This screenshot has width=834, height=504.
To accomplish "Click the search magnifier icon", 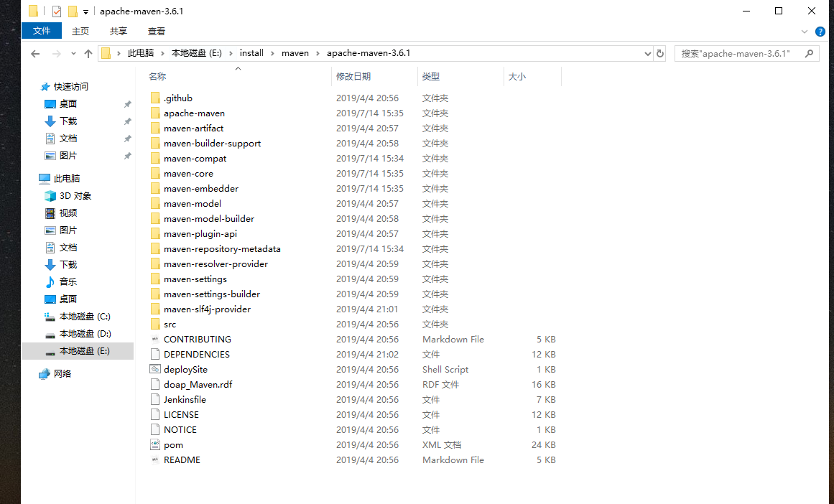I will [x=809, y=53].
